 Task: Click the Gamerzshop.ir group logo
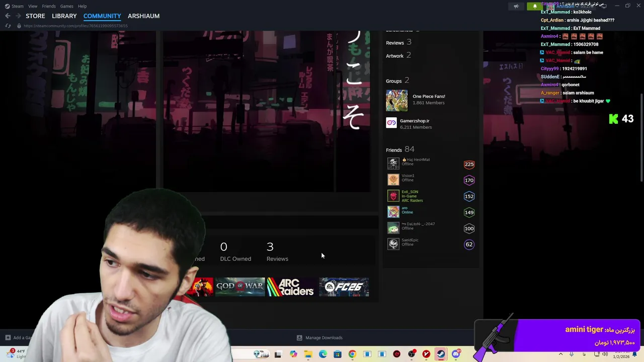click(x=391, y=123)
